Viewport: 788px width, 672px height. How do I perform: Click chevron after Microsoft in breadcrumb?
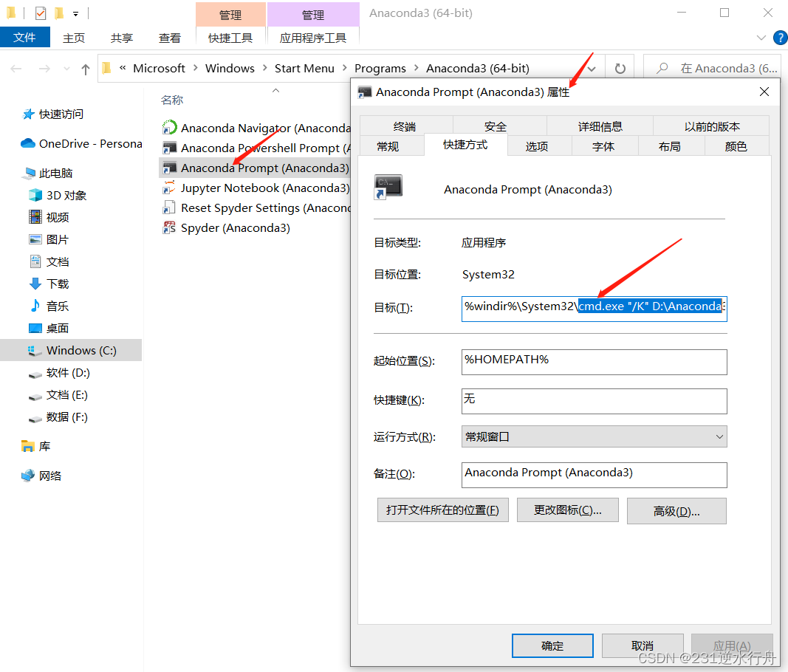[x=196, y=68]
